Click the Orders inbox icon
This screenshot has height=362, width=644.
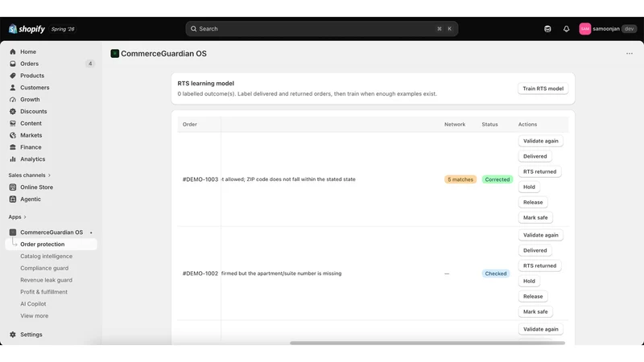pyautogui.click(x=13, y=64)
